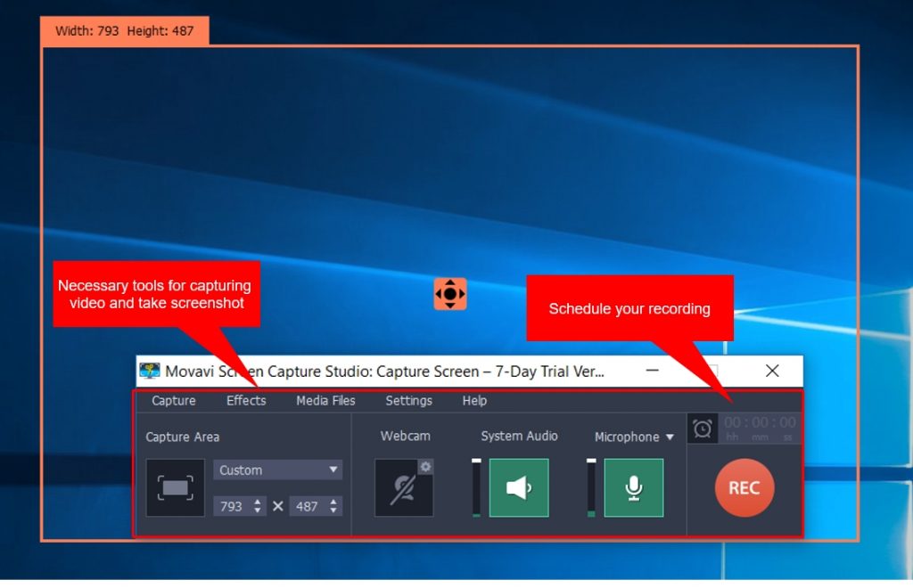
Task: Toggle the webcam capture button
Action: (404, 488)
